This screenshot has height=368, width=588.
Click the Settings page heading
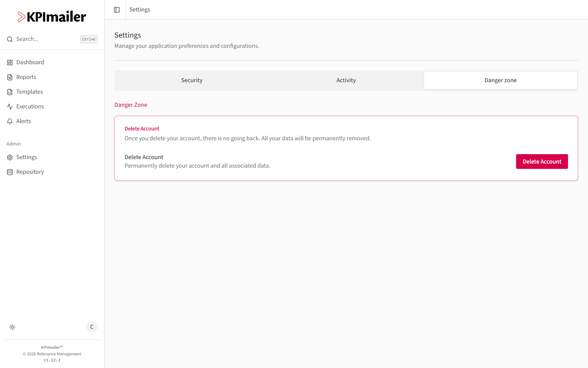(x=128, y=35)
